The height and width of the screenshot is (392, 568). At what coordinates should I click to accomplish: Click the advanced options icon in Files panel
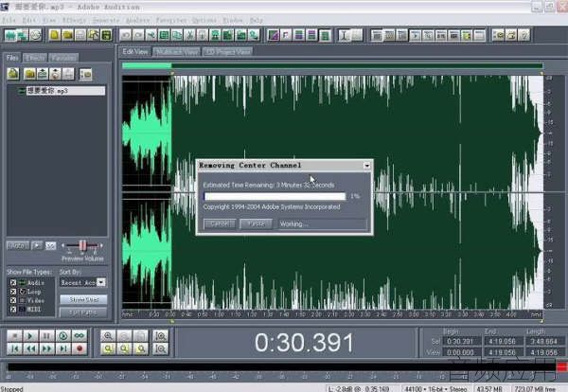click(86, 74)
